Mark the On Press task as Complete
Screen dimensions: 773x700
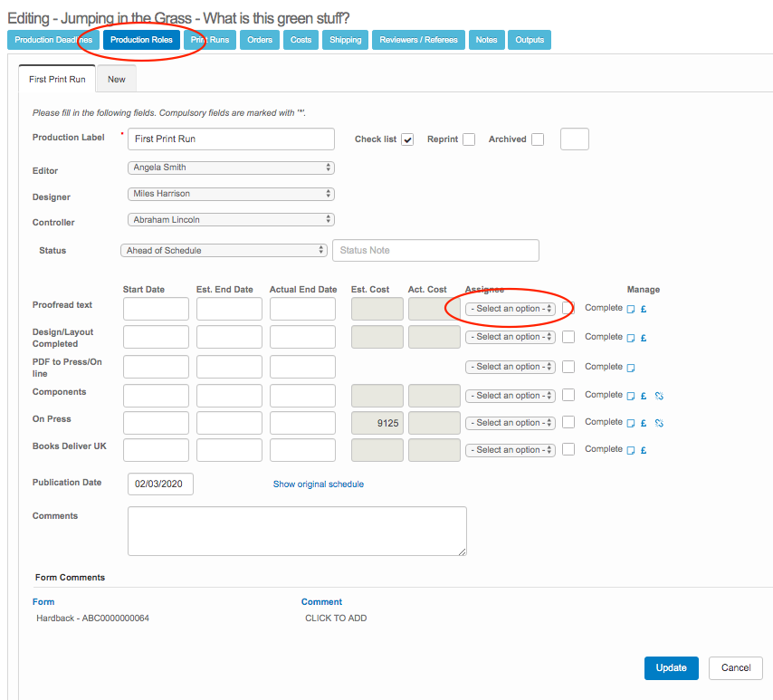[x=568, y=423]
